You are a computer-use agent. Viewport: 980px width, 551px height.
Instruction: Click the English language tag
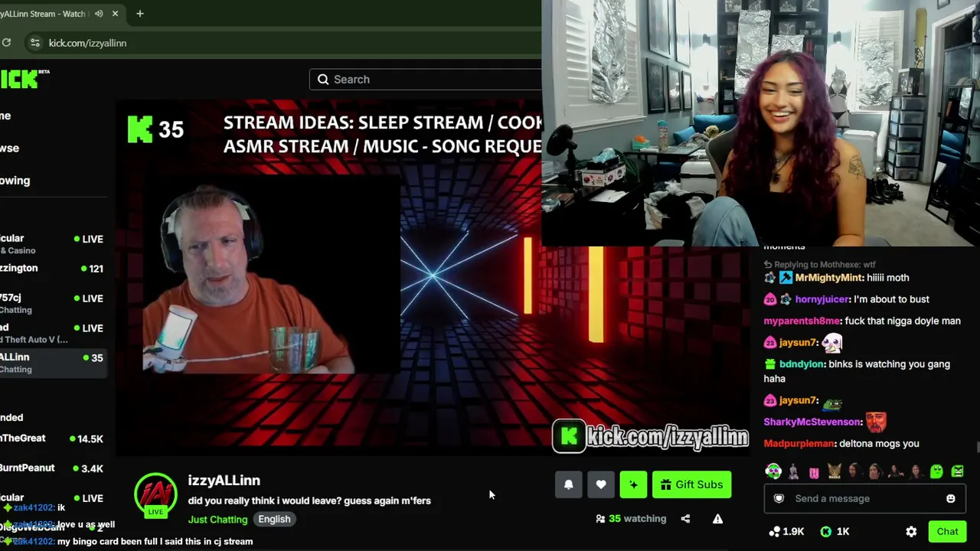tap(274, 520)
